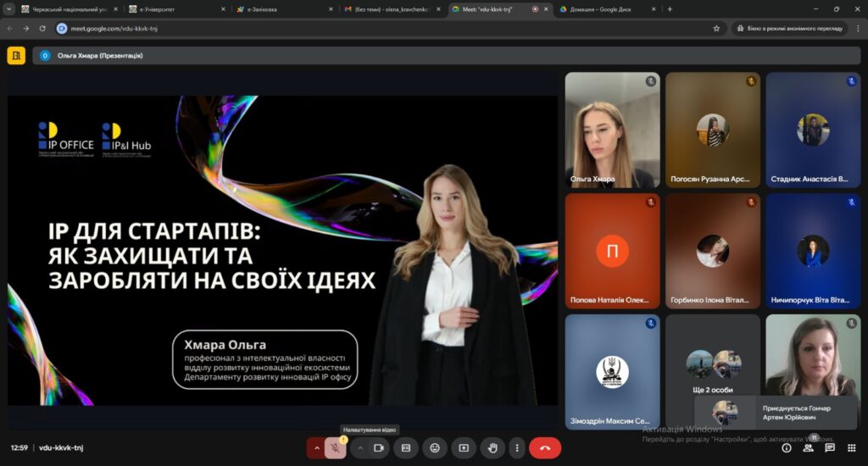The width and height of the screenshot is (868, 466).
Task: Open meeting details info icon
Action: 787,447
